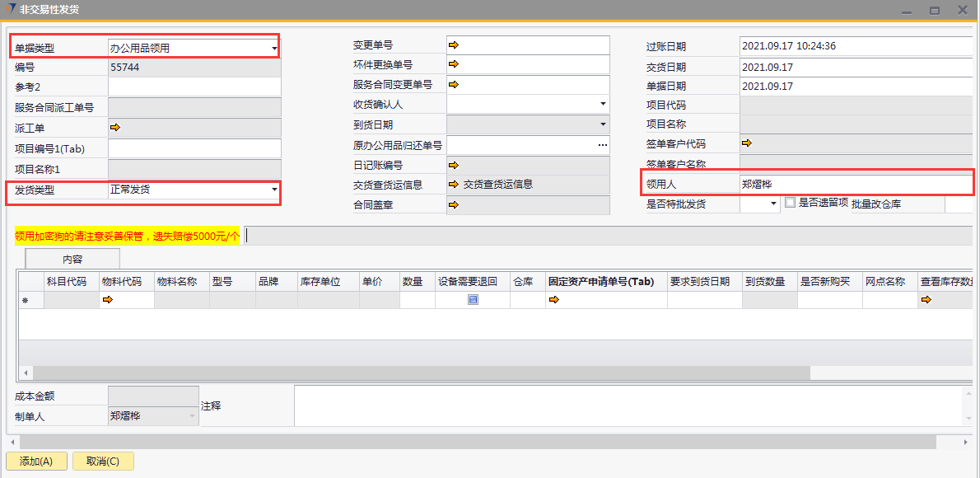Click the arrow icon beside 坏件更换单号

tap(453, 63)
